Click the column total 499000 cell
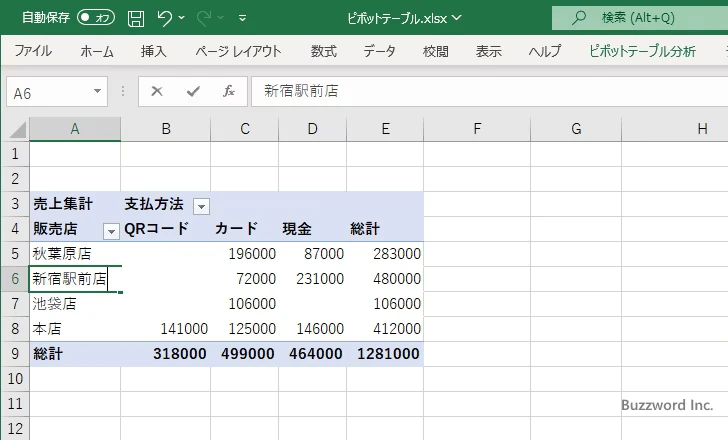Screen dimensions: 728x440 pyautogui.click(x=245, y=354)
